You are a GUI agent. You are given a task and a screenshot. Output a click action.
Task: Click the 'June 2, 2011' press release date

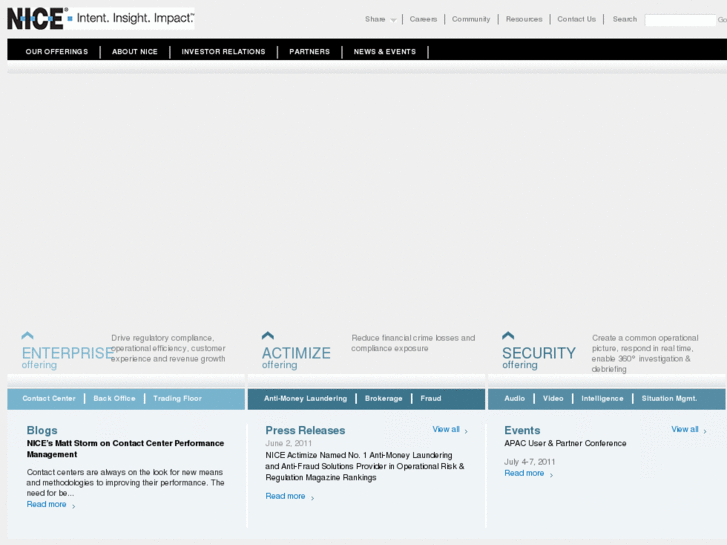coord(288,443)
